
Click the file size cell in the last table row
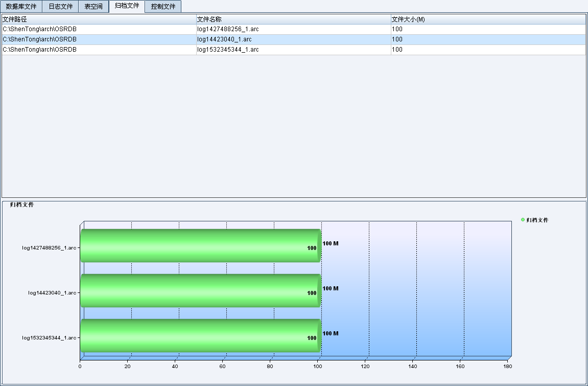click(397, 50)
